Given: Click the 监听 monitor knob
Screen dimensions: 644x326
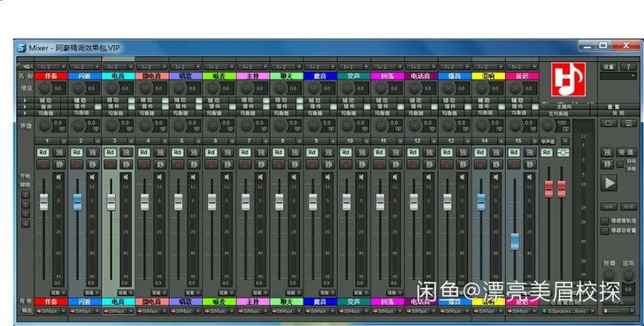Looking at the screenshot, I should [628, 275].
